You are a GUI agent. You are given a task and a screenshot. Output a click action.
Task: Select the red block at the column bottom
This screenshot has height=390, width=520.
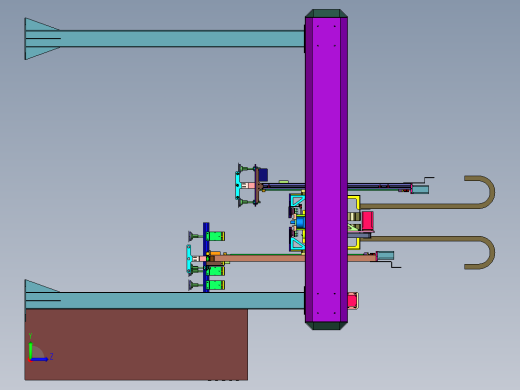coord(353,301)
